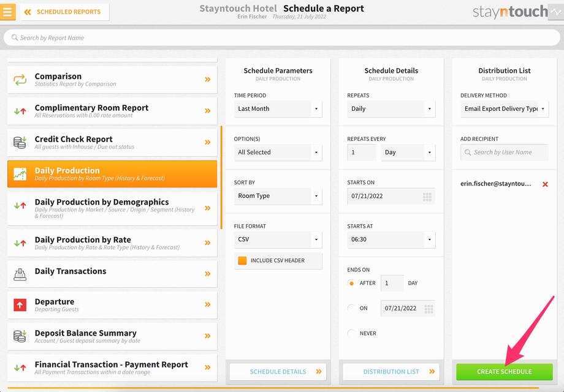Open Starts On calendar picker icon
The width and height of the screenshot is (564, 392).
(x=427, y=197)
